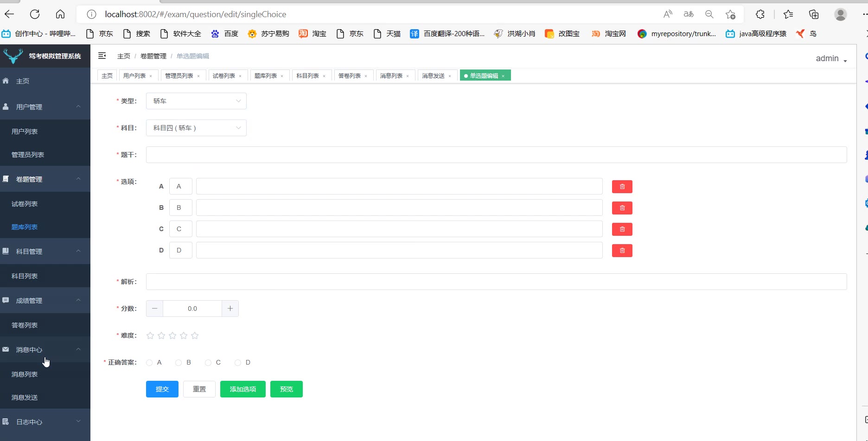Viewport: 868px width, 441px height.
Task: Open browser extensions puzzle icon
Action: coord(760,14)
